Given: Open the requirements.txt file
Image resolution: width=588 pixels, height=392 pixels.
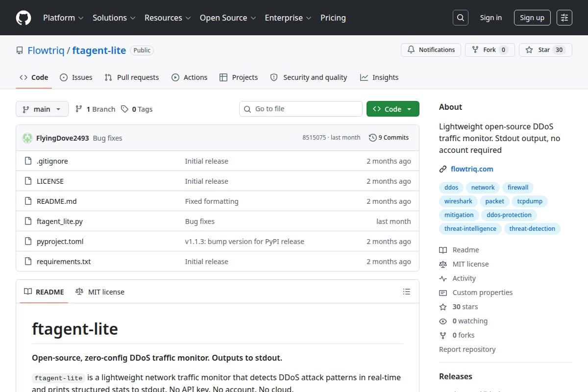Looking at the screenshot, I should click(64, 262).
